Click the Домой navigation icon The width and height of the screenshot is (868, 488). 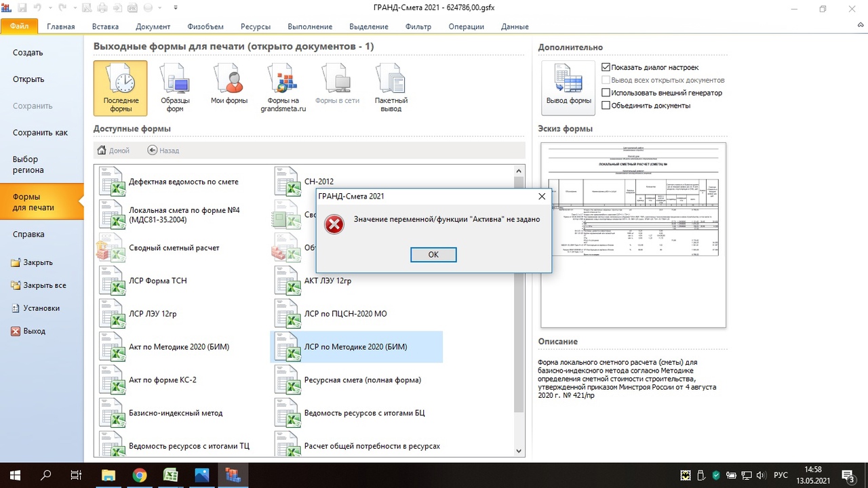pyautogui.click(x=102, y=150)
